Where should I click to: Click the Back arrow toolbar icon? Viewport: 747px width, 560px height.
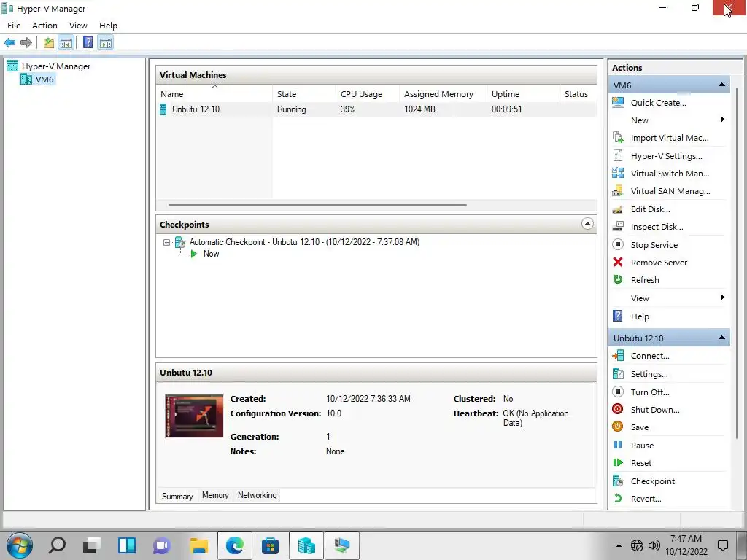pos(9,43)
